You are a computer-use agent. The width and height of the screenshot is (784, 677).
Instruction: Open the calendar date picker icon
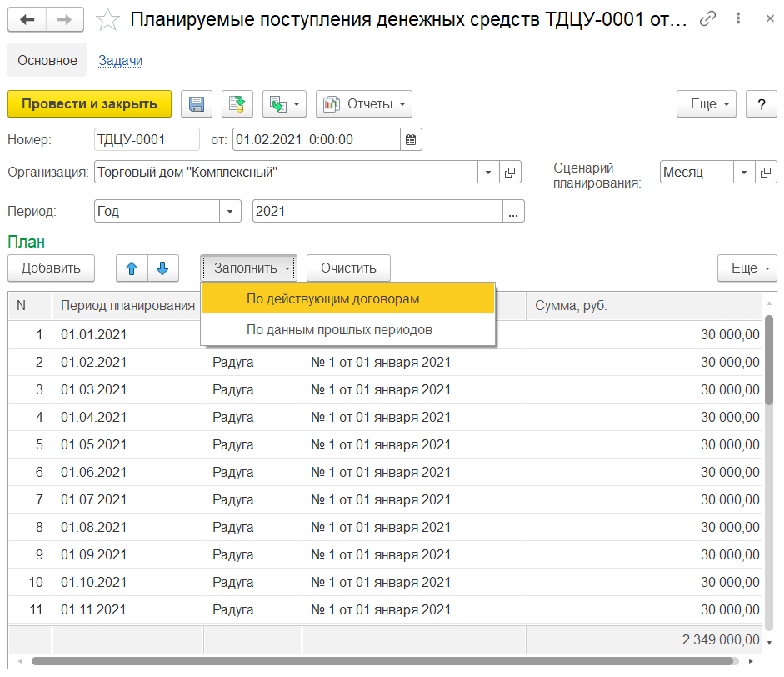pos(411,139)
